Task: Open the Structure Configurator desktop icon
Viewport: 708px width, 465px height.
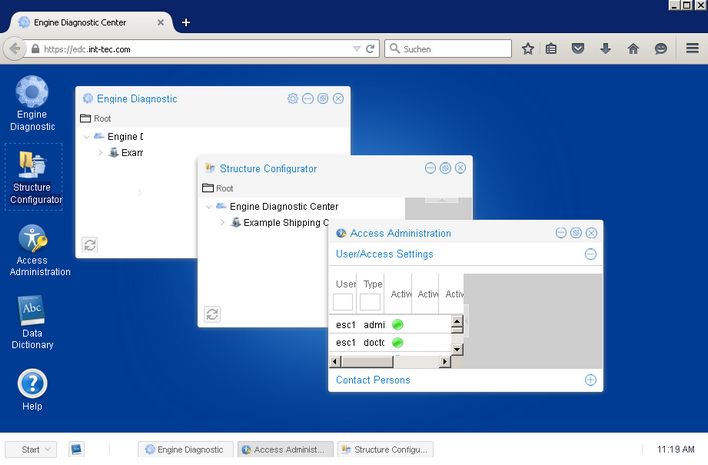Action: point(33,177)
